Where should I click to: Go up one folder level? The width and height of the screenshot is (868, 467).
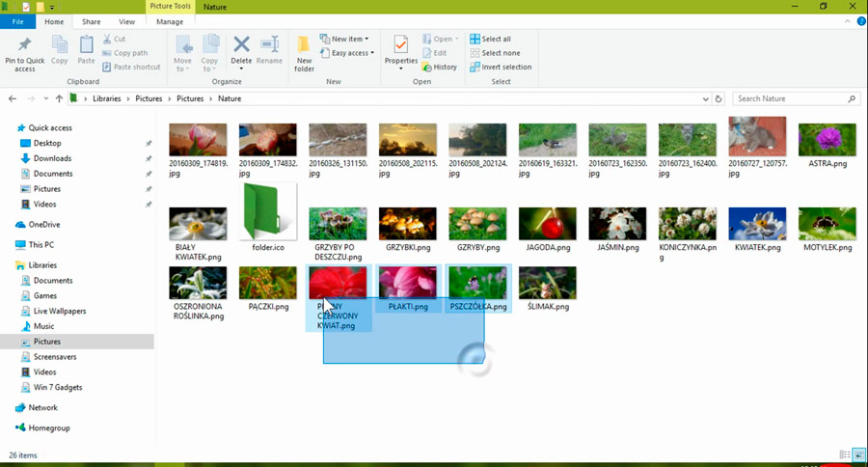59,98
